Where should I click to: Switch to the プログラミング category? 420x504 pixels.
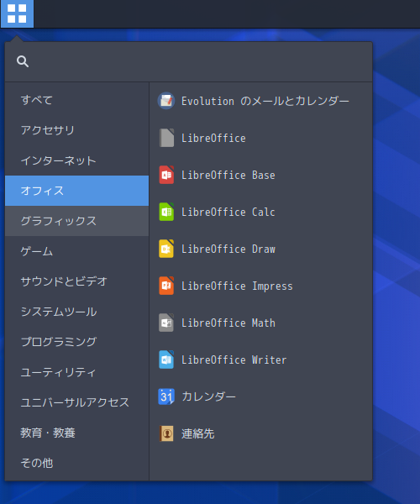click(76, 342)
